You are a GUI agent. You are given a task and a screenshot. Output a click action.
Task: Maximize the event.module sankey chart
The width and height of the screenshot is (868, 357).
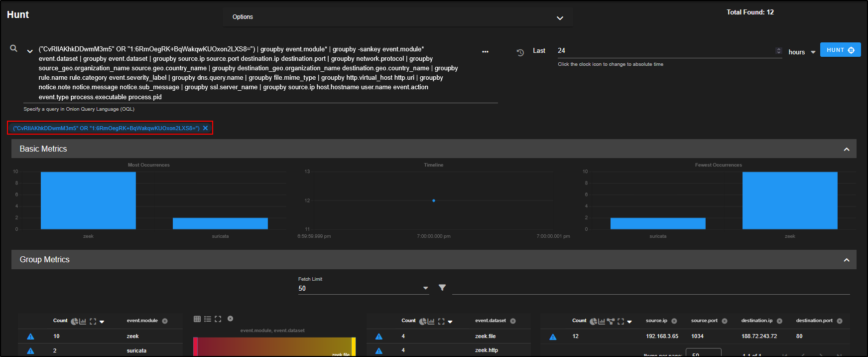pos(218,319)
